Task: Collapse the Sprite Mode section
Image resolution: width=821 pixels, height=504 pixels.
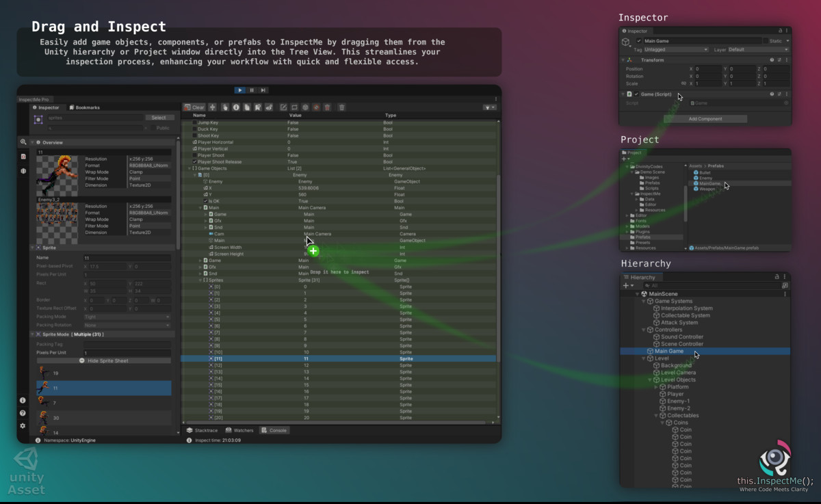Action: pos(32,334)
